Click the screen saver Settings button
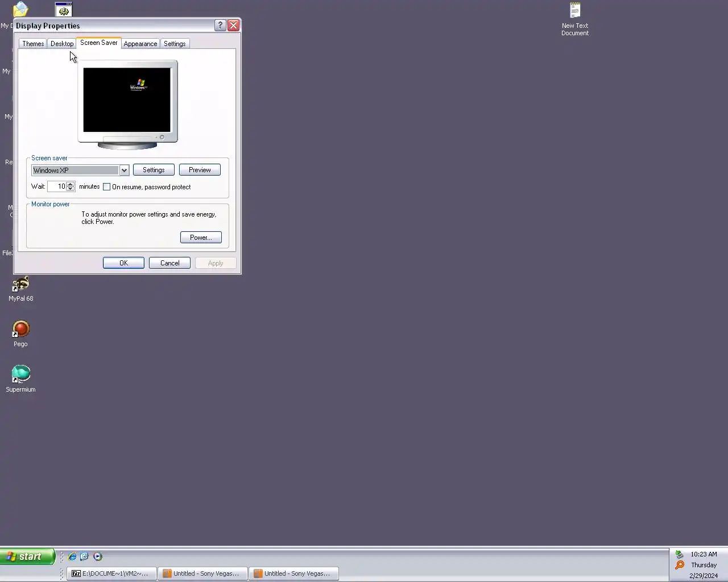Screen dimensions: 728x582 coord(154,170)
